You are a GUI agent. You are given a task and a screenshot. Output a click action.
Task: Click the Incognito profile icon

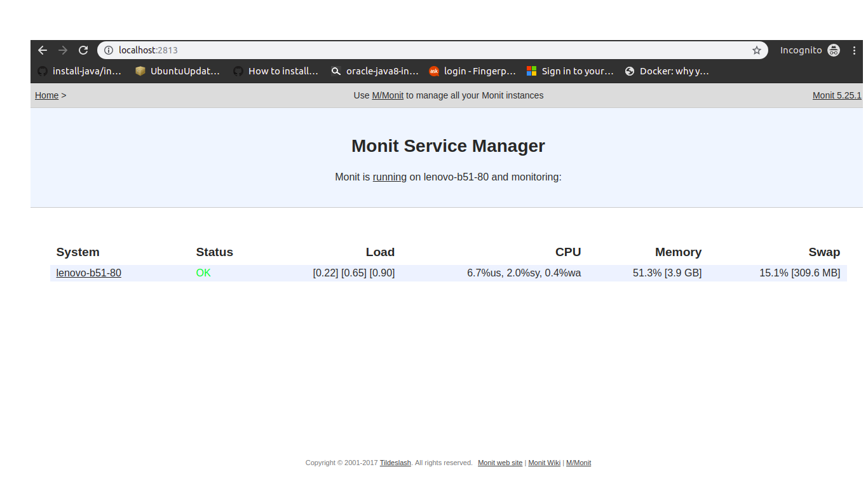(x=833, y=50)
